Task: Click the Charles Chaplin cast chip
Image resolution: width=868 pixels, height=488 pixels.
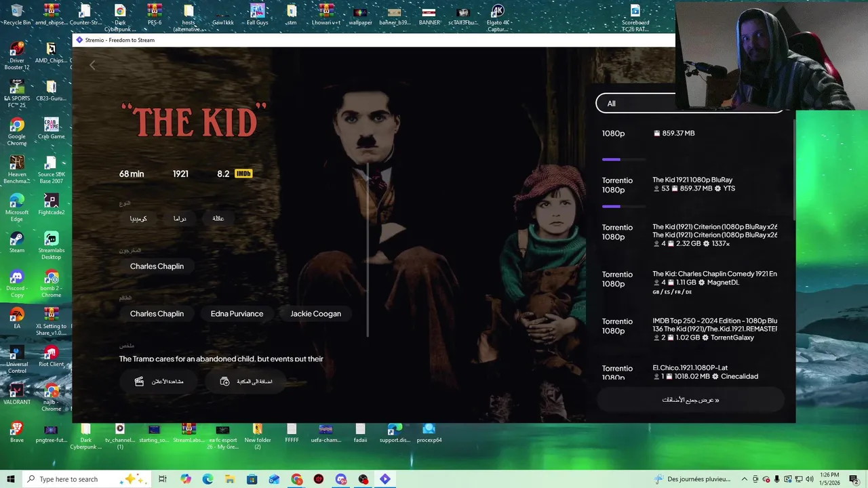Action: coord(157,314)
